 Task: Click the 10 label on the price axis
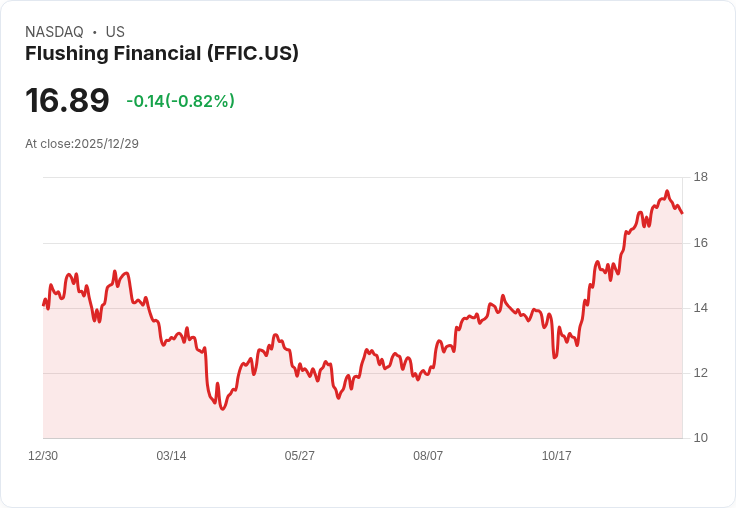tap(701, 438)
